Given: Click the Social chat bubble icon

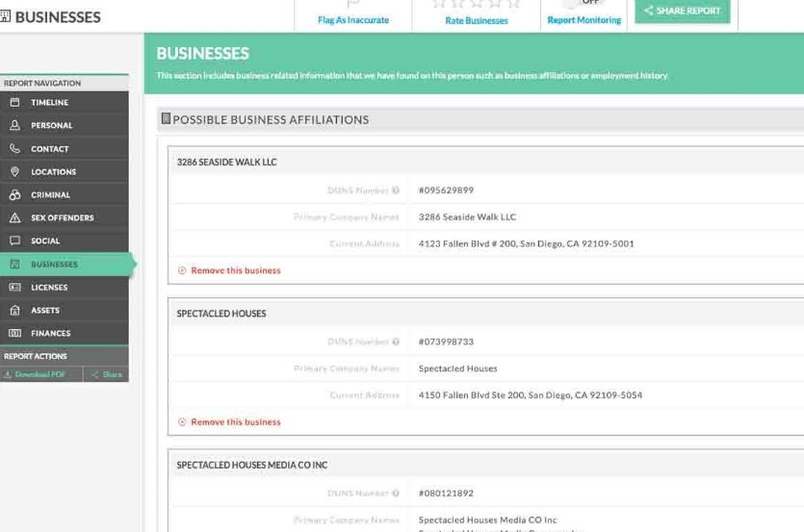Looking at the screenshot, I should pos(14,241).
